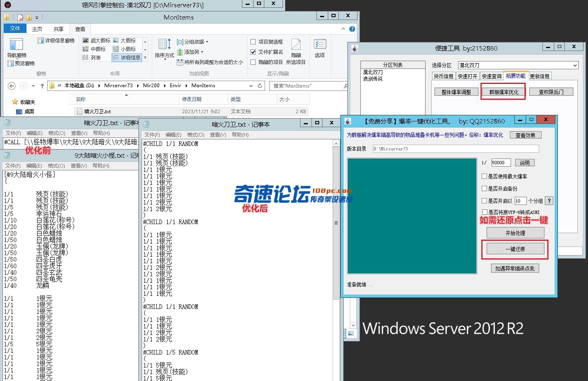Choose 中图标 medium icons layout
The height and width of the screenshot is (381, 588).
[94, 49]
